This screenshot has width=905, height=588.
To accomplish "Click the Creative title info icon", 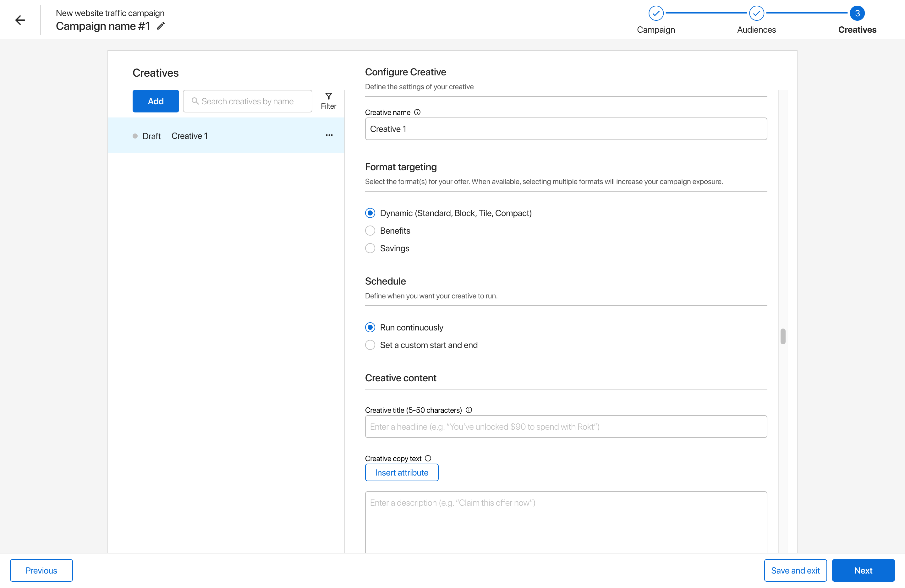I will pos(469,410).
